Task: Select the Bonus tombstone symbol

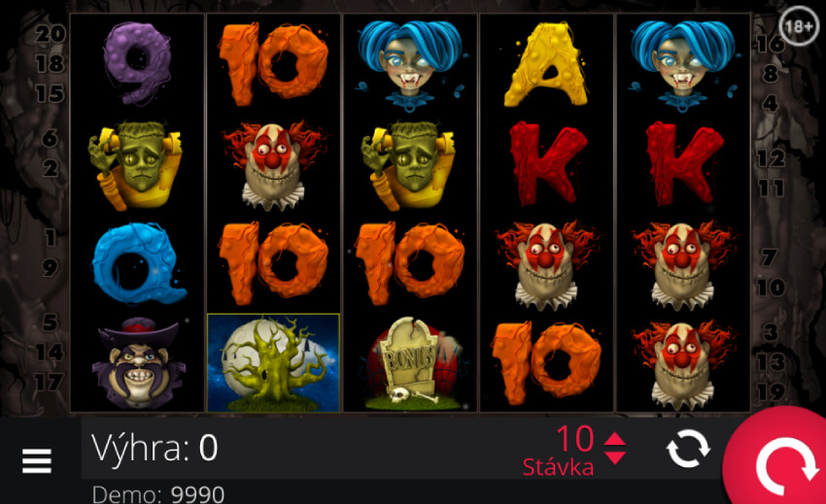Action: coord(410,363)
